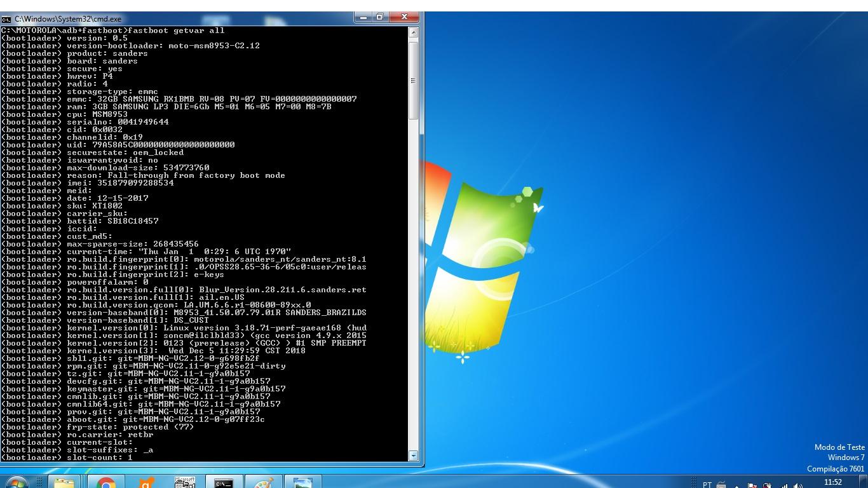Open the Windows Start menu orb
The image size is (868, 488).
17,483
